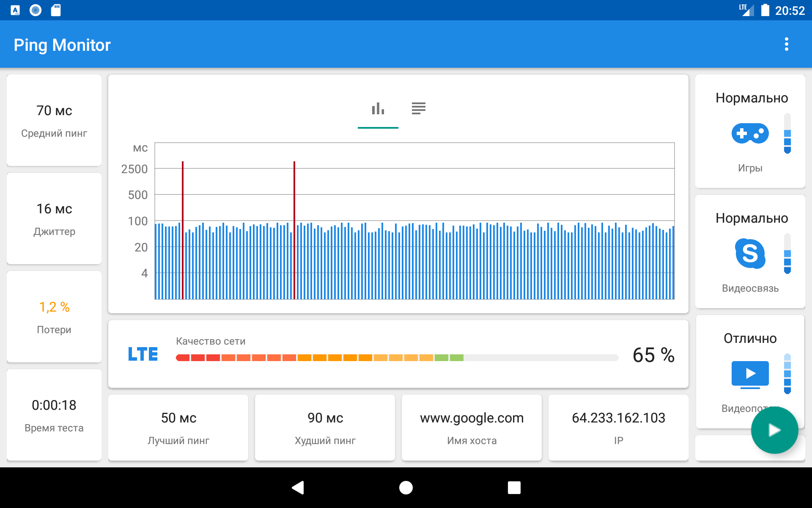812x508 pixels.
Task: Click the 2500 axis label on chart
Action: pos(134,169)
